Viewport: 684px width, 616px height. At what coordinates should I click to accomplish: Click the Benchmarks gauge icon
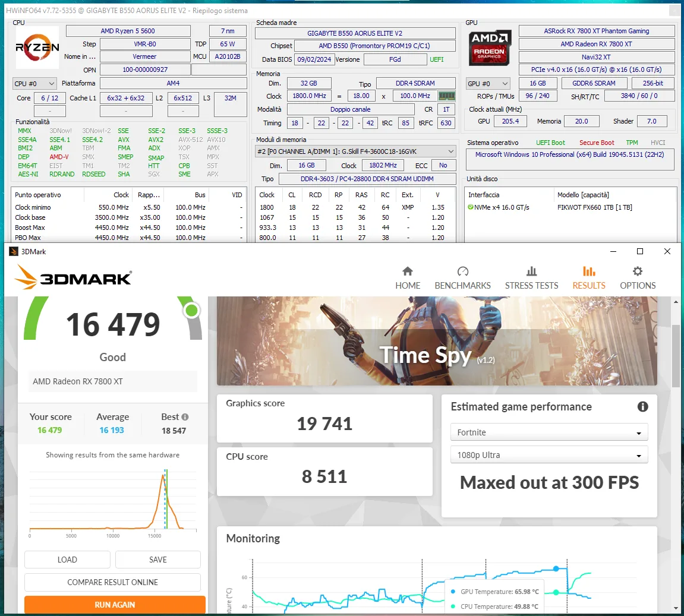click(x=462, y=271)
